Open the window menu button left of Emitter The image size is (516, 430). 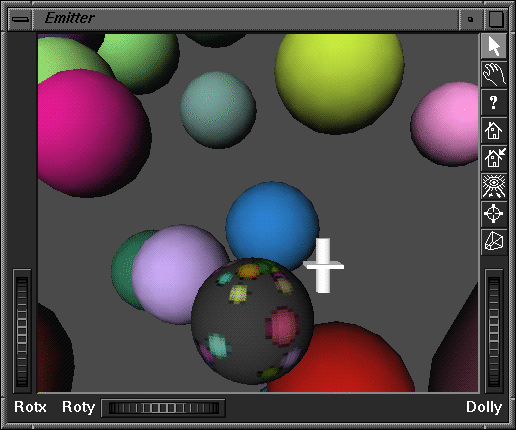point(20,19)
